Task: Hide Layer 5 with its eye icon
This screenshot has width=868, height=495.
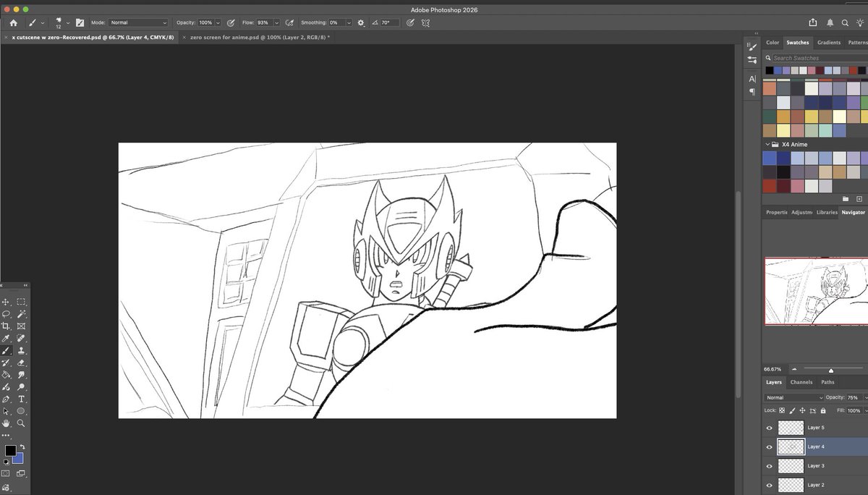Action: (x=769, y=428)
